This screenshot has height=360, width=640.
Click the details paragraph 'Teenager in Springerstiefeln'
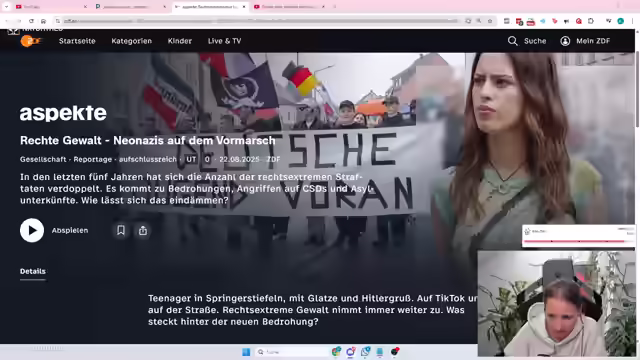click(x=312, y=310)
